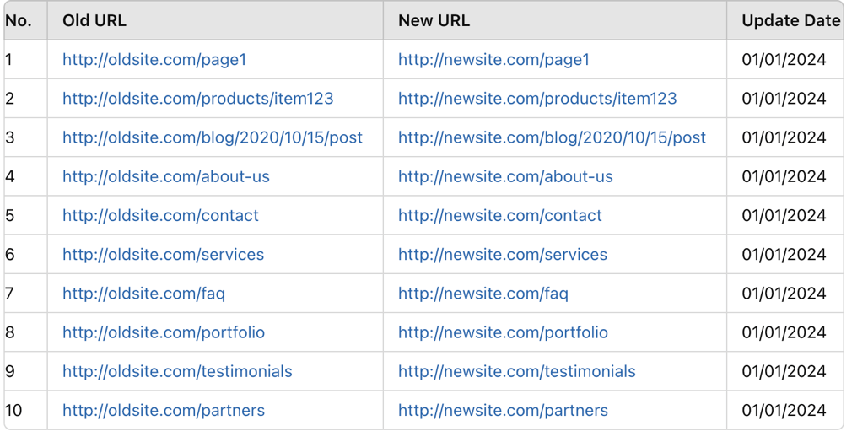The image size is (868, 442).
Task: Go to newsite.com/about-us
Action: pos(505,176)
